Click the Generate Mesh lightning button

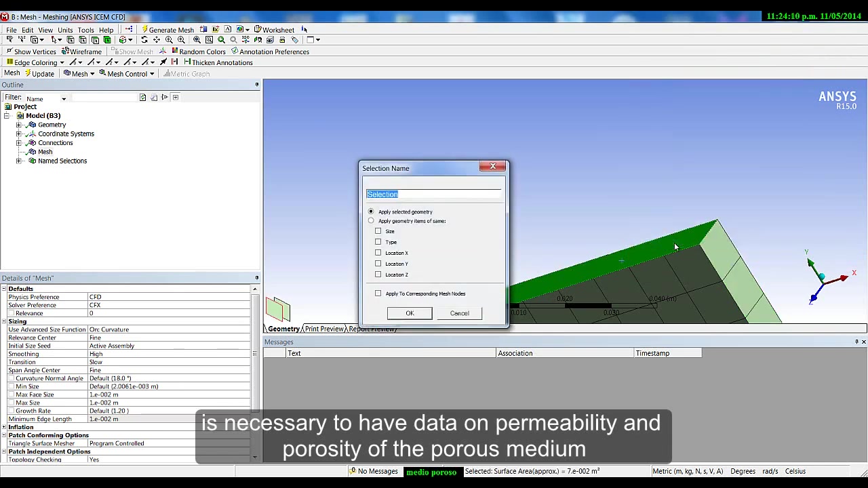[167, 30]
